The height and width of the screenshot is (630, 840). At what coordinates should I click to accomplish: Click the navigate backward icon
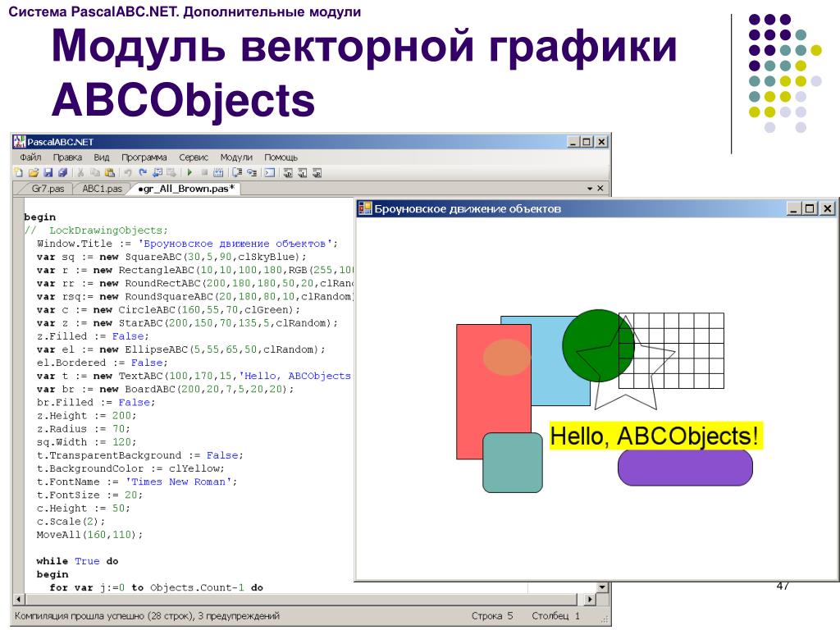point(157,172)
